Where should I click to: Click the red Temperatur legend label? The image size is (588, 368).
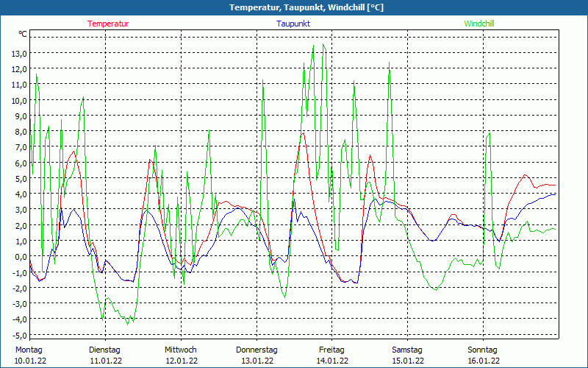coord(108,24)
